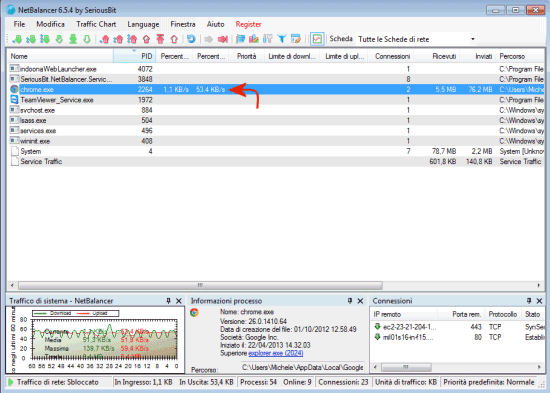Click the red Register menu item
This screenshot has width=550, height=393.
(x=248, y=24)
